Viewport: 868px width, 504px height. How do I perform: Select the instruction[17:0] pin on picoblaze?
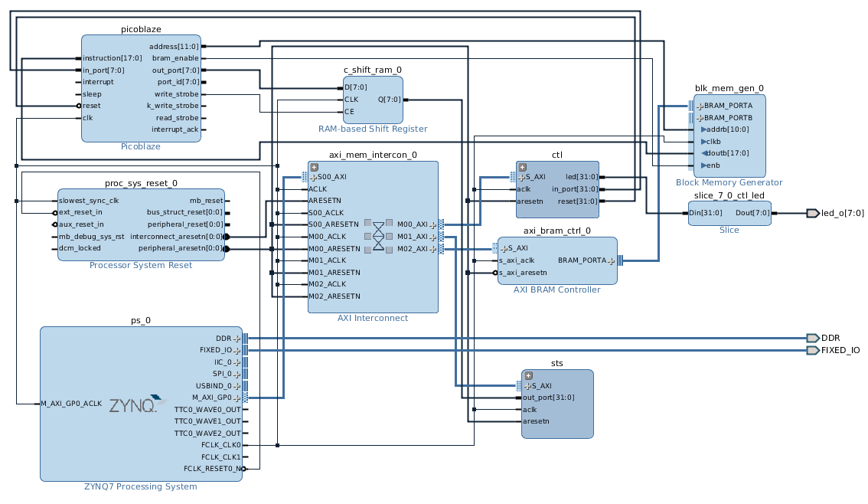(113, 58)
